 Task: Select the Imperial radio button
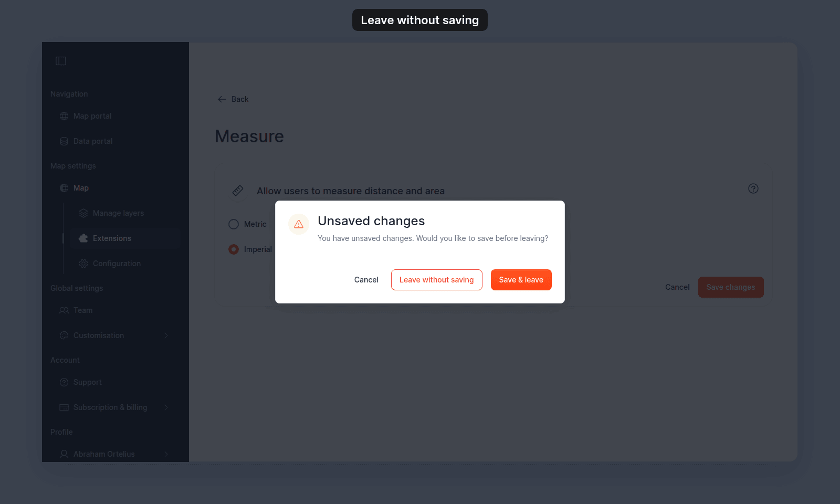pyautogui.click(x=234, y=249)
